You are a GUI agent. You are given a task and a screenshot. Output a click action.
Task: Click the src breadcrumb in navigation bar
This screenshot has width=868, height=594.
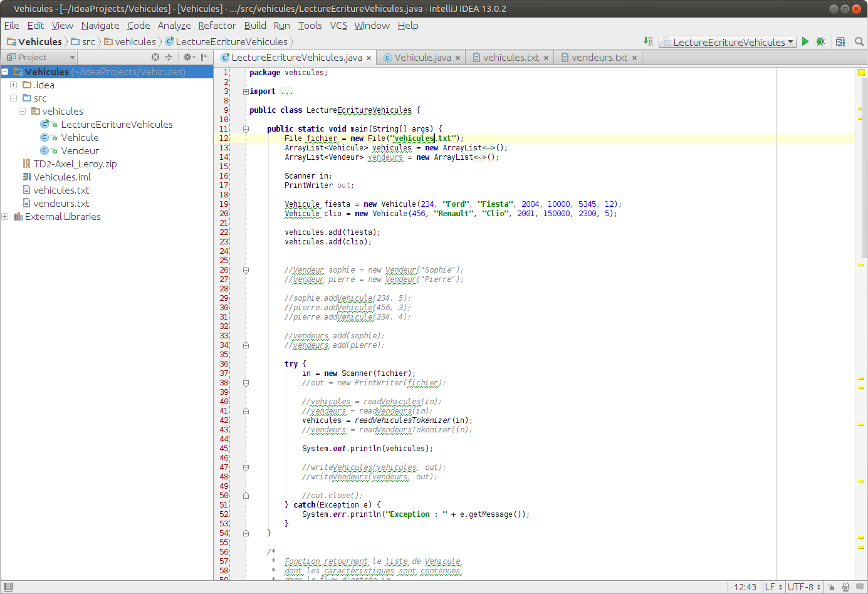coord(83,42)
